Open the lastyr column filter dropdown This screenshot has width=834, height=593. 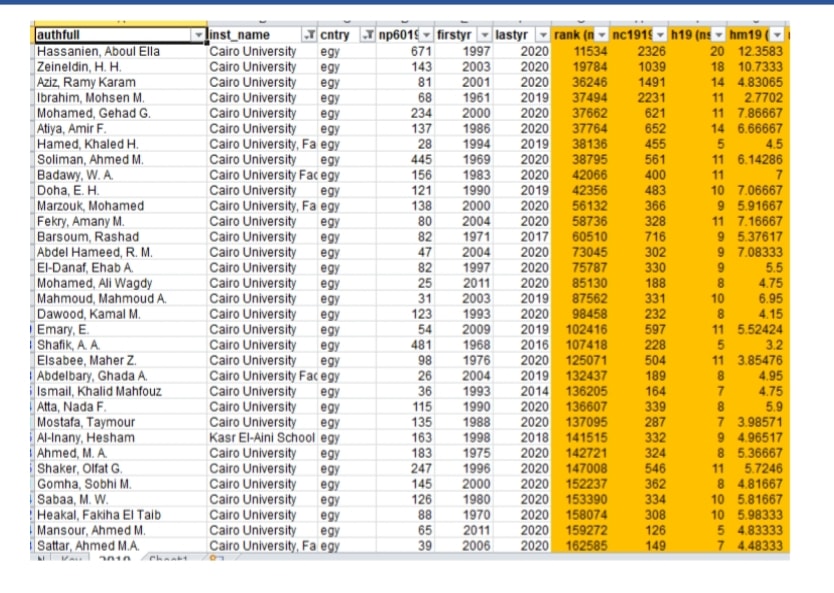point(543,35)
